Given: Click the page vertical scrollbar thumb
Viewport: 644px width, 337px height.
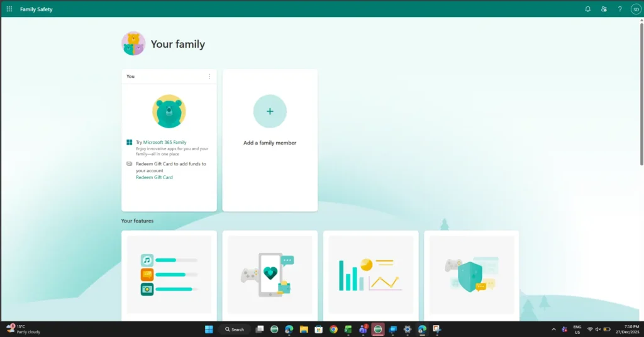Looking at the screenshot, I should [641, 94].
